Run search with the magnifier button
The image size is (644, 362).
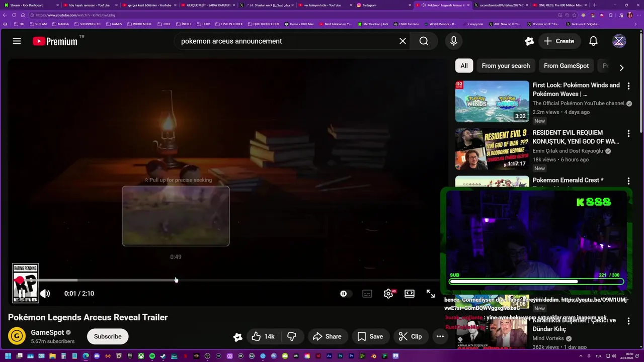tap(424, 41)
